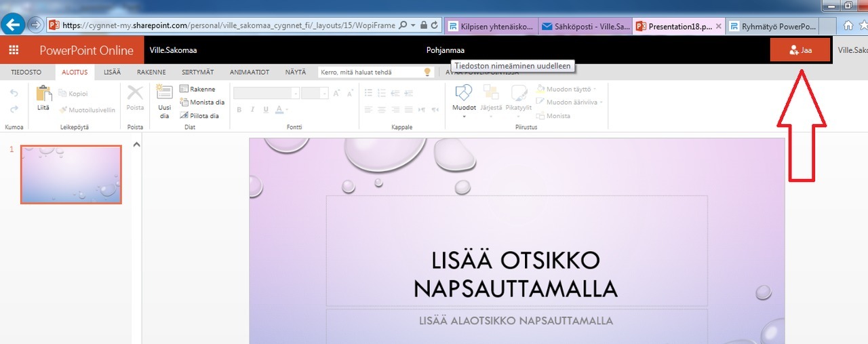Open the Järjestä arrange dropdown
This screenshot has width=868, height=344.
coord(492,100)
